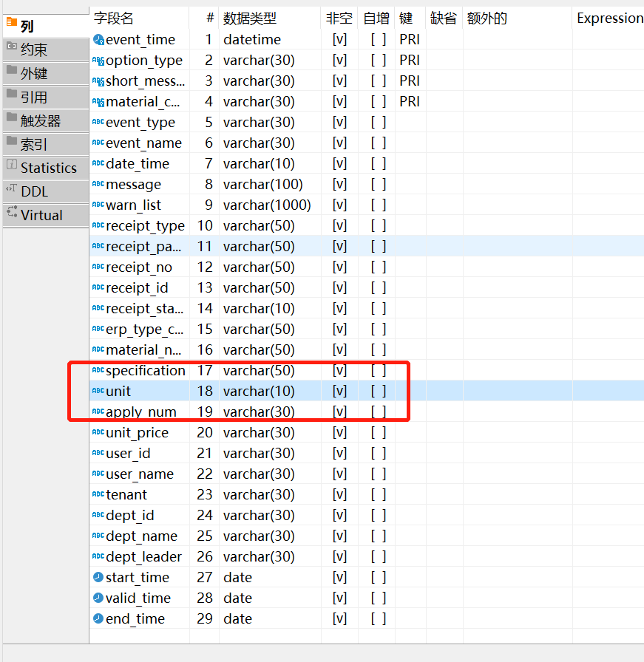Click the key icon next to option_type
Image resolution: width=644 pixels, height=662 pixels.
click(98, 61)
